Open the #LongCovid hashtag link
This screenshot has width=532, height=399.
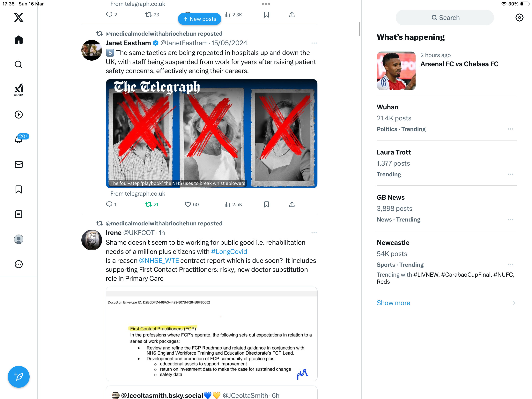(229, 252)
